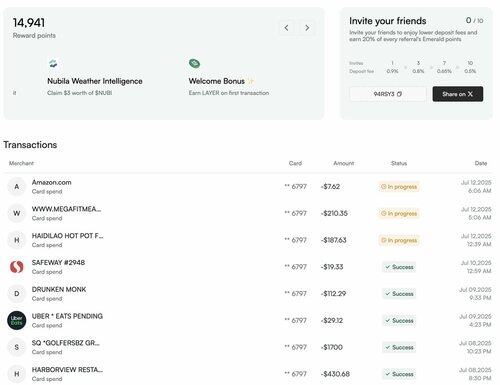500x385 pixels.
Task: Open the Nubila Weather Intelligence reward
Action: [95, 81]
